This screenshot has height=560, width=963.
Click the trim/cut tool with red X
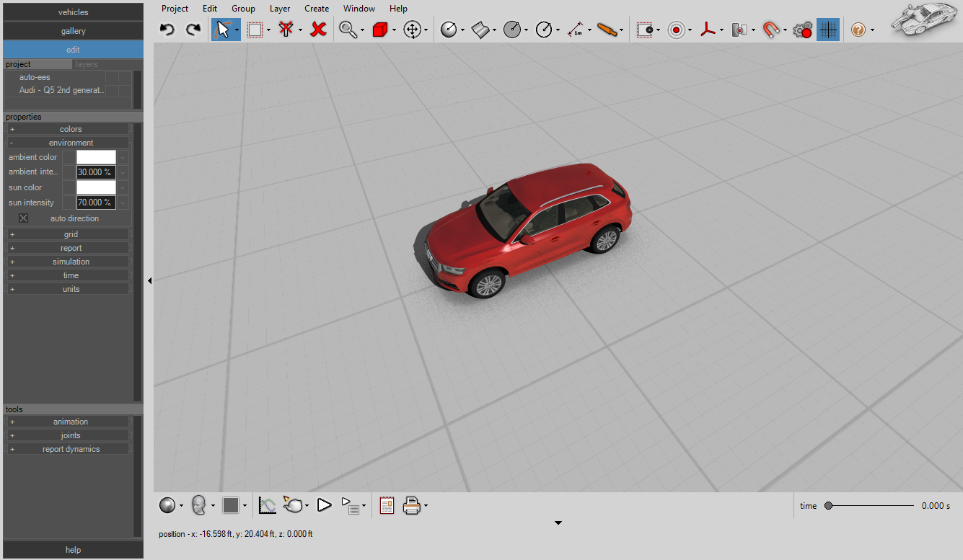(287, 30)
